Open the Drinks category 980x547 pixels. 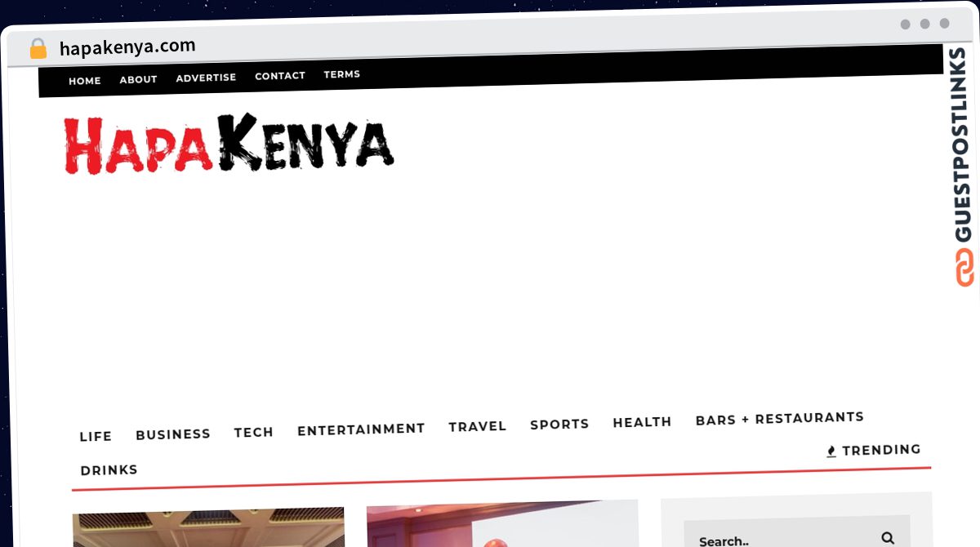pyautogui.click(x=109, y=470)
